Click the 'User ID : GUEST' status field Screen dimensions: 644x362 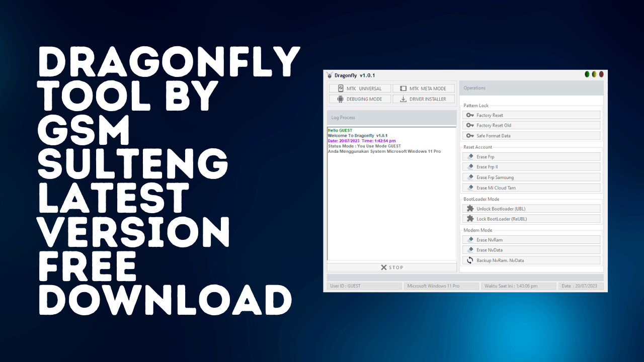364,286
